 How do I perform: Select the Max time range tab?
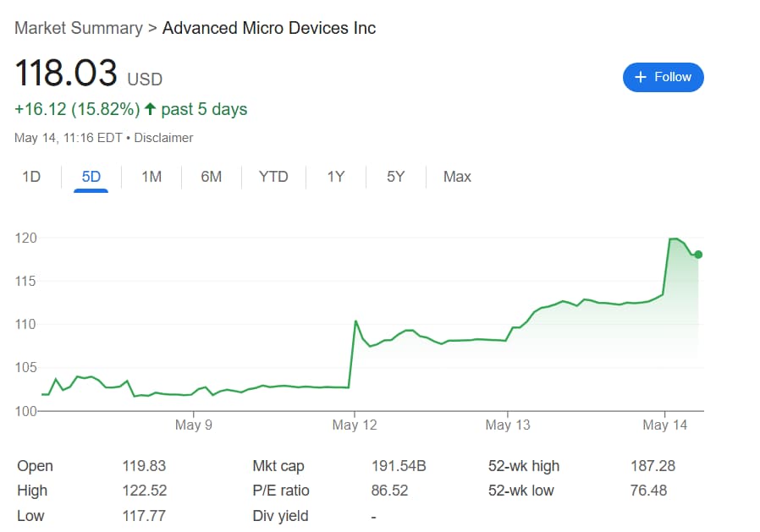(456, 177)
